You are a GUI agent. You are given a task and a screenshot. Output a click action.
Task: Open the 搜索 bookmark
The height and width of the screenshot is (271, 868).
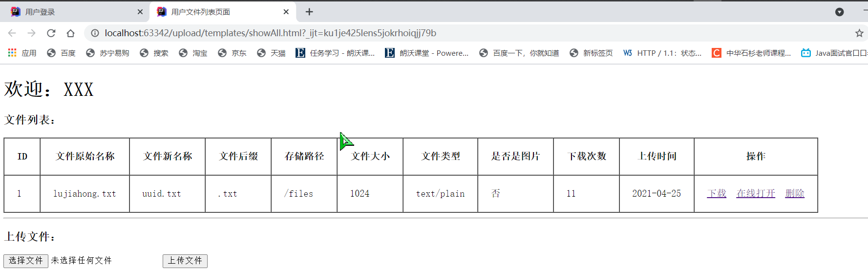coord(154,53)
